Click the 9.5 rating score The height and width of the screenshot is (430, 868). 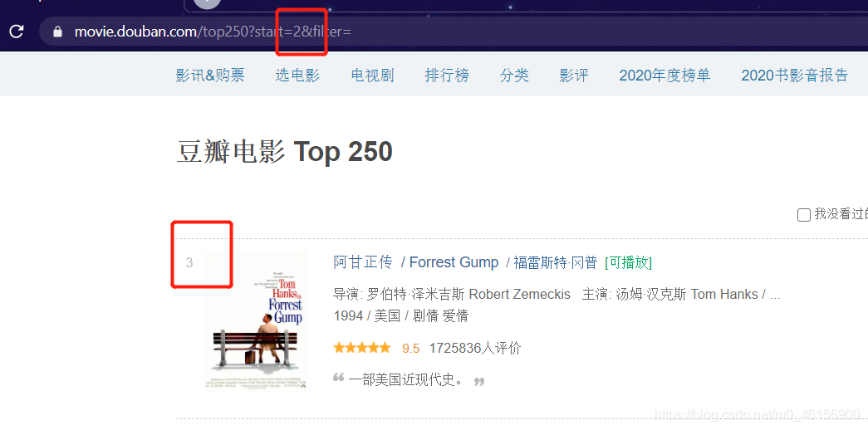pyautogui.click(x=411, y=349)
